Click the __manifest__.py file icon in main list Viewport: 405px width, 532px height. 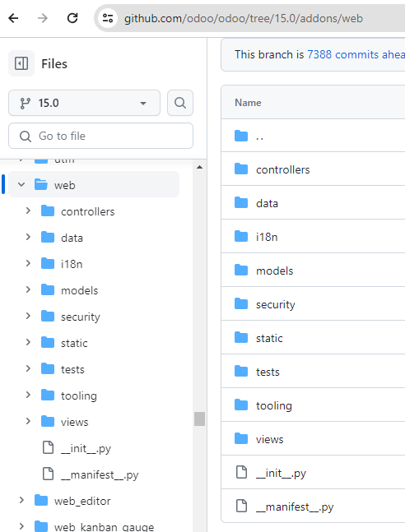(x=241, y=506)
